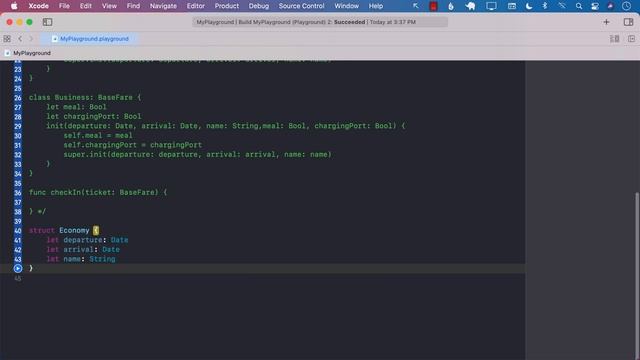The height and width of the screenshot is (360, 640).
Task: Click 'func checkIn(ticket: BaseFare)' line
Action: [98, 192]
